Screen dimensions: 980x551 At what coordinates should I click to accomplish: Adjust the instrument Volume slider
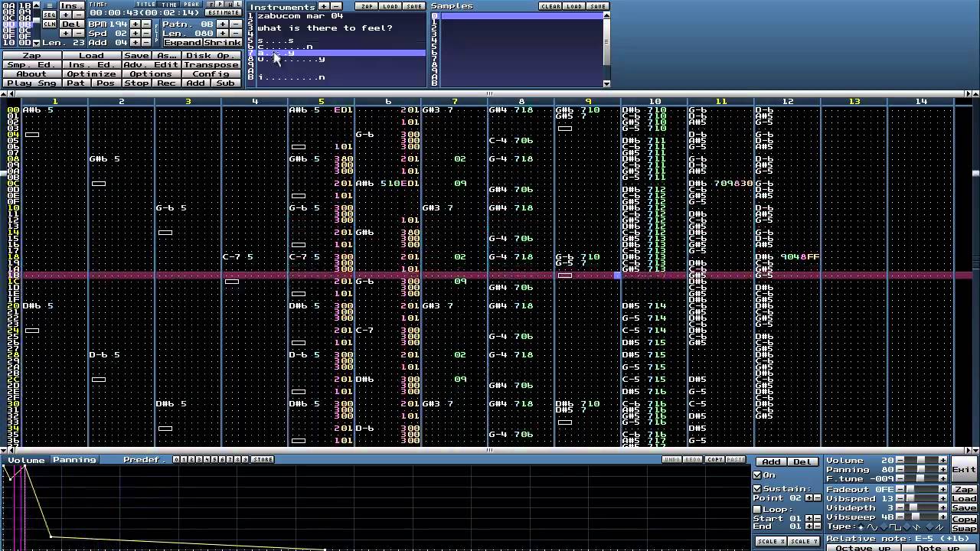tap(921, 460)
